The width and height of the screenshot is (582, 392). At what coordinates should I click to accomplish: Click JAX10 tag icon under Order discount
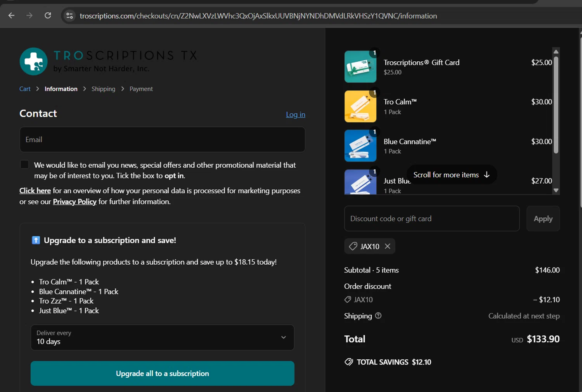click(348, 299)
